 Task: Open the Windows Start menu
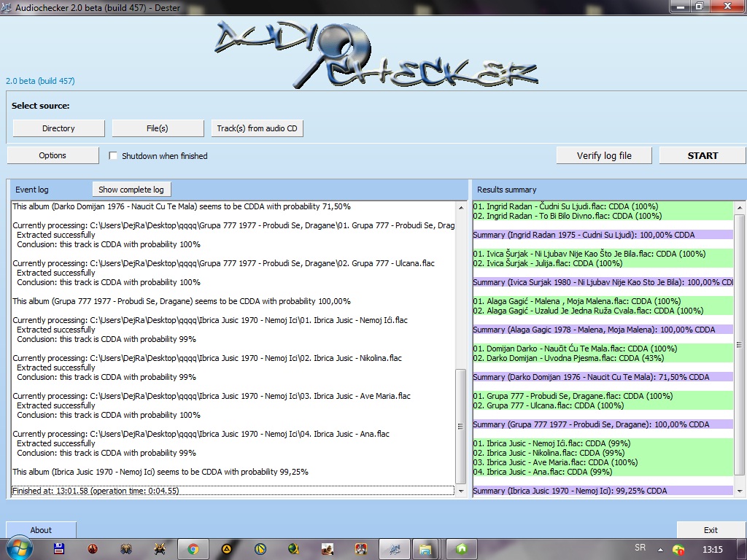pos(19,548)
